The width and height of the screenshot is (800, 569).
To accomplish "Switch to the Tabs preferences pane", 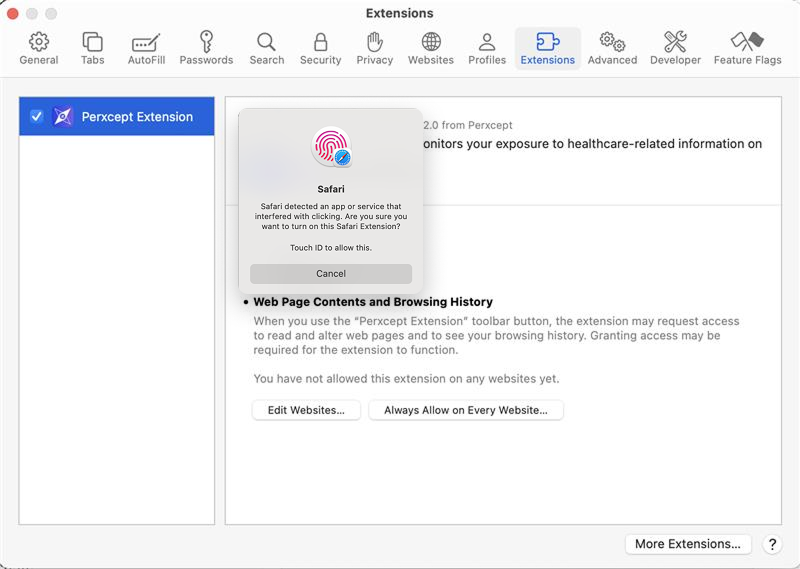I will (x=92, y=48).
